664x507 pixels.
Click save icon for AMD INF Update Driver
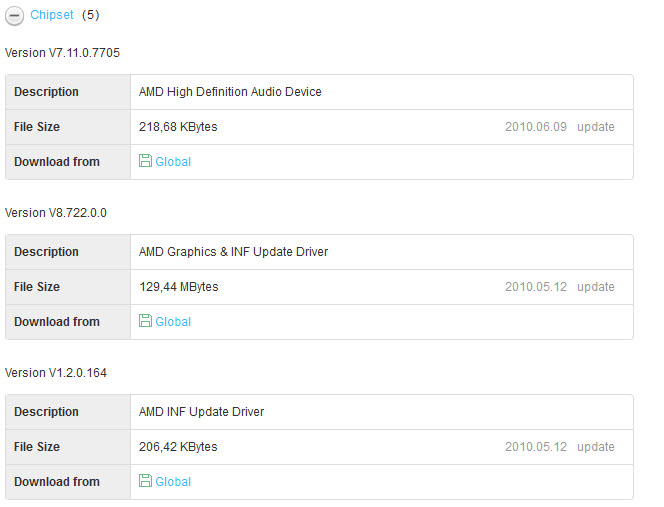[145, 480]
